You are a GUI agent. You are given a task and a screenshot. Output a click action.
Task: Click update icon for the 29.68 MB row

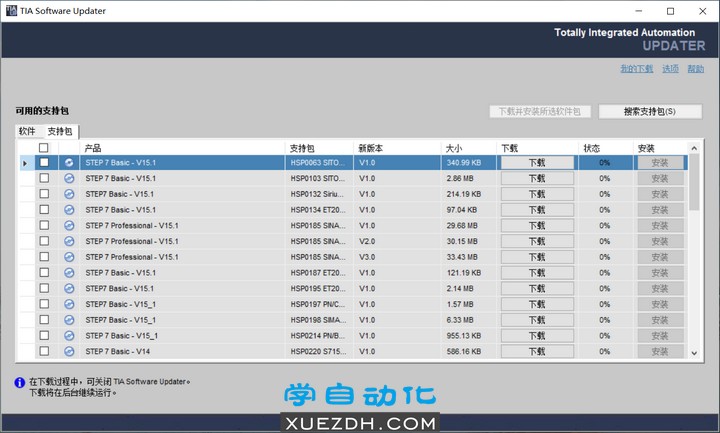pyautogui.click(x=69, y=225)
